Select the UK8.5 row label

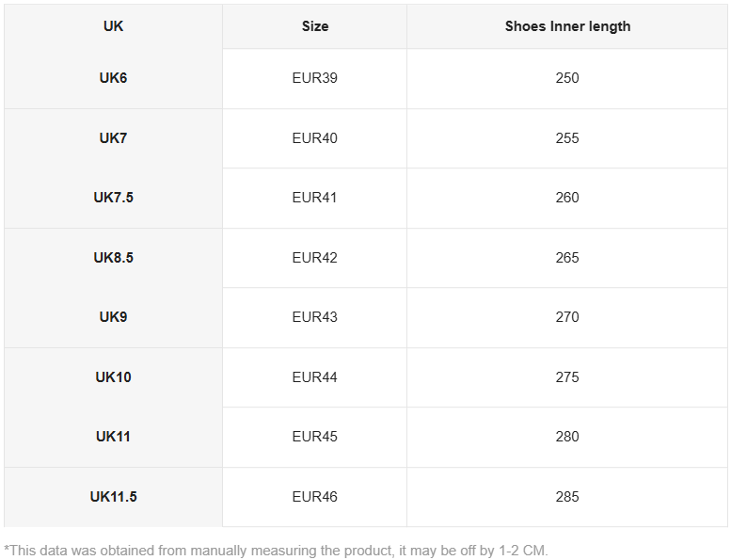(x=113, y=258)
